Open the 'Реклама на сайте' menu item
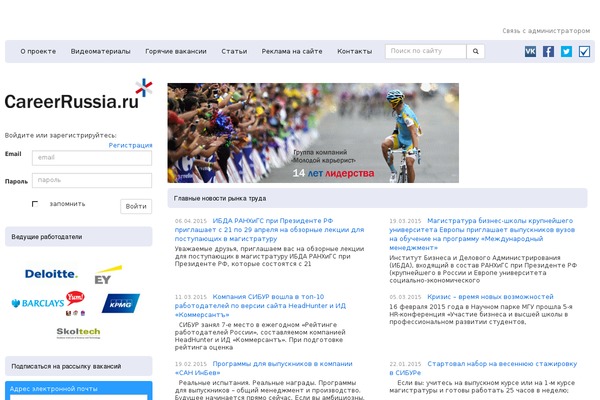 [x=292, y=51]
